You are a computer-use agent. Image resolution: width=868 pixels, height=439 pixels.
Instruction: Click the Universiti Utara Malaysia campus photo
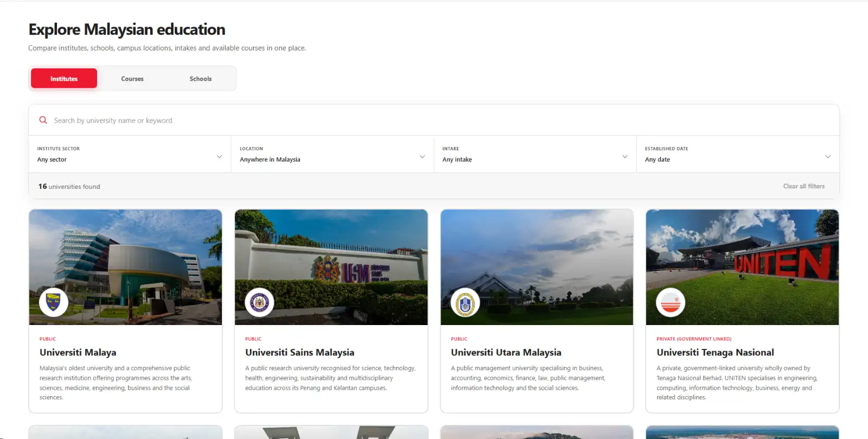point(537,268)
